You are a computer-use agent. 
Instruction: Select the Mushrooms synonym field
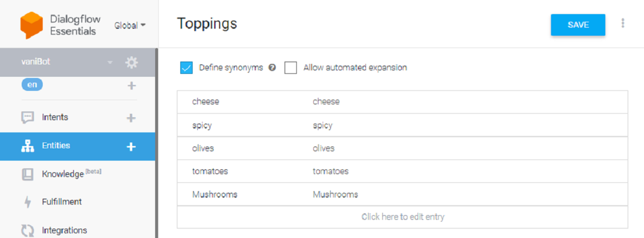point(335,195)
